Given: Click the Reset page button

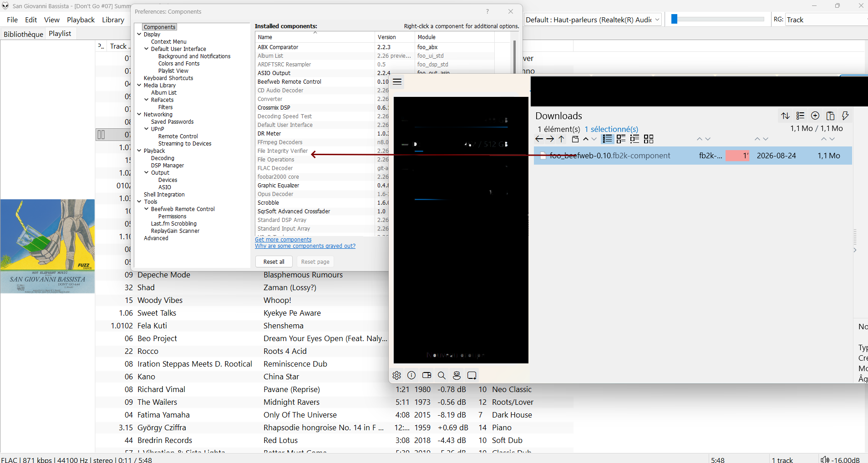Looking at the screenshot, I should [x=315, y=262].
